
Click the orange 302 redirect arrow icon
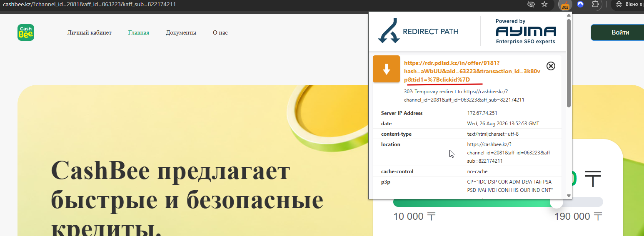click(386, 69)
